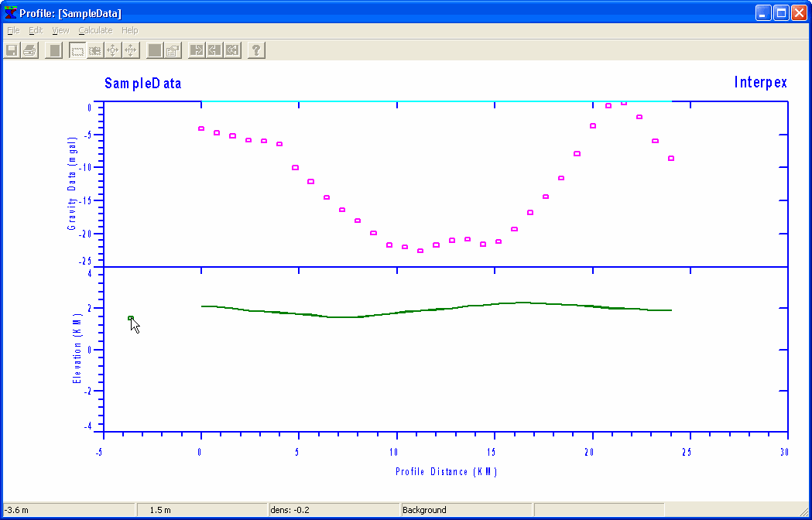Click the dashed box with arrow tool icon
Image resolution: width=812 pixels, height=520 pixels.
(x=94, y=50)
